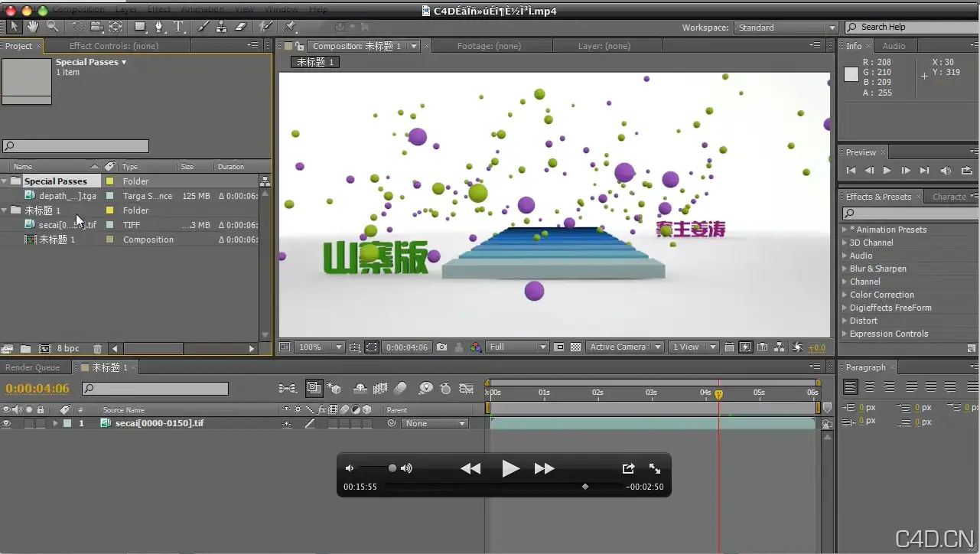Toggle Draft 3D in timeline
Viewport: 980px width, 554px height.
[x=334, y=389]
